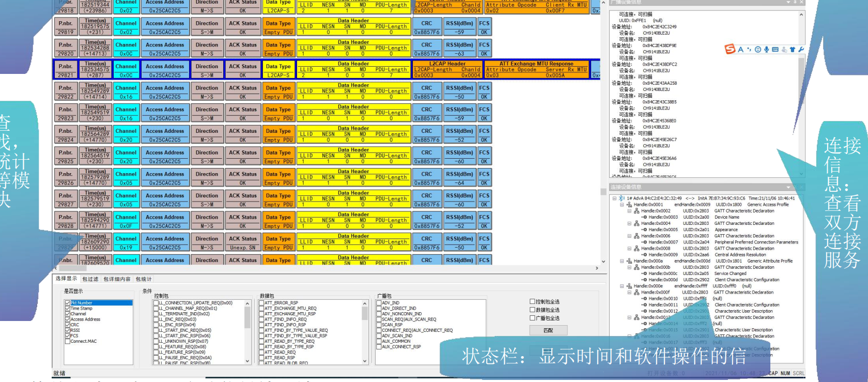Uncheck the RSSI display checkbox
The image size is (868, 382).
pos(68,330)
